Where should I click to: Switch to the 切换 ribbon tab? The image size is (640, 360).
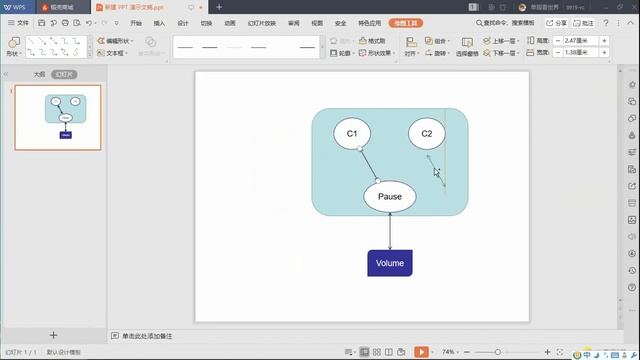206,23
